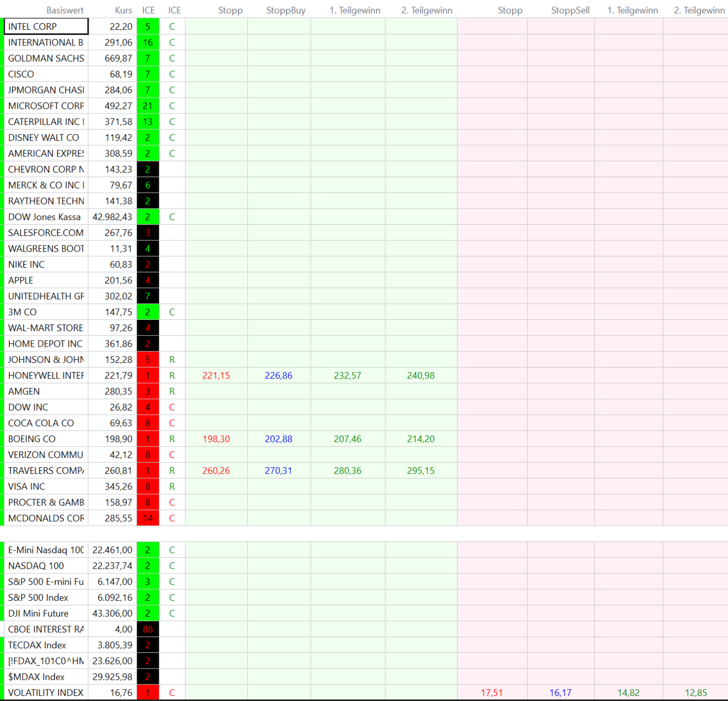Image resolution: width=728 pixels, height=701 pixels.
Task: Click the Basiswert column header
Action: pos(65,10)
